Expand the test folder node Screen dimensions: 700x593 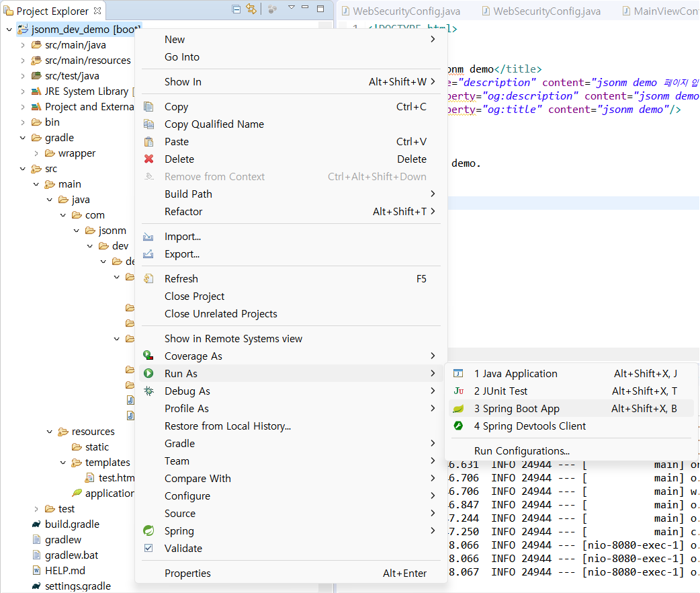(36, 509)
